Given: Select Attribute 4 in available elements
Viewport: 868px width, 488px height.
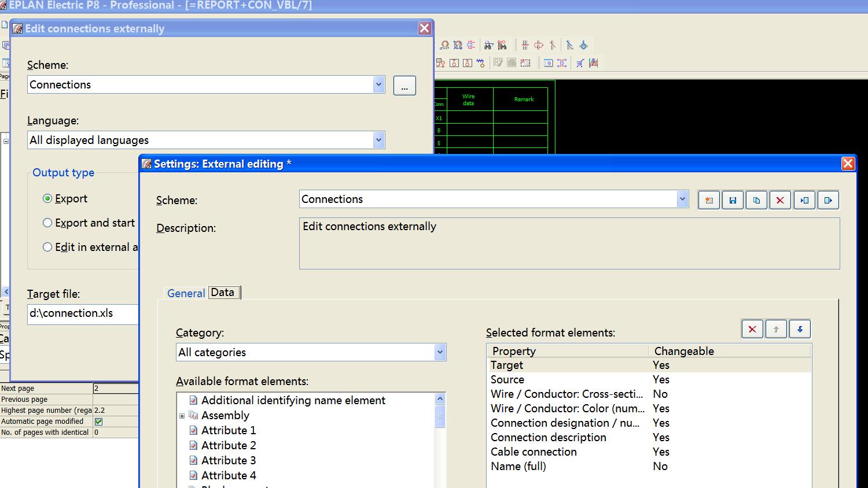Looking at the screenshot, I should (x=229, y=475).
